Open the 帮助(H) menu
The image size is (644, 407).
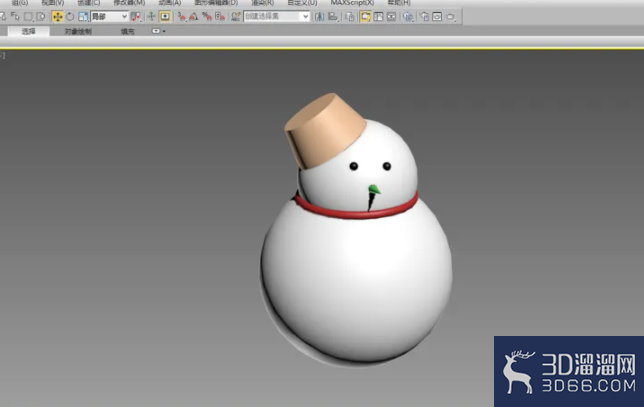coord(399,2)
